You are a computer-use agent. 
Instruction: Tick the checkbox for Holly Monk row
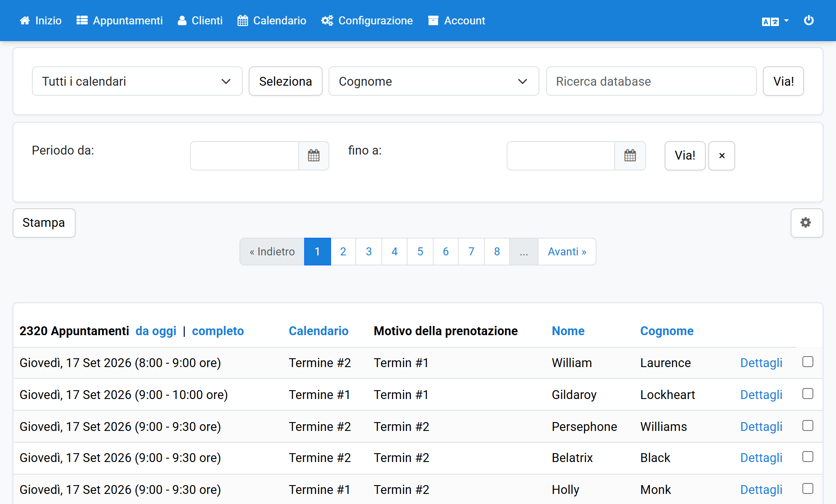(808, 488)
